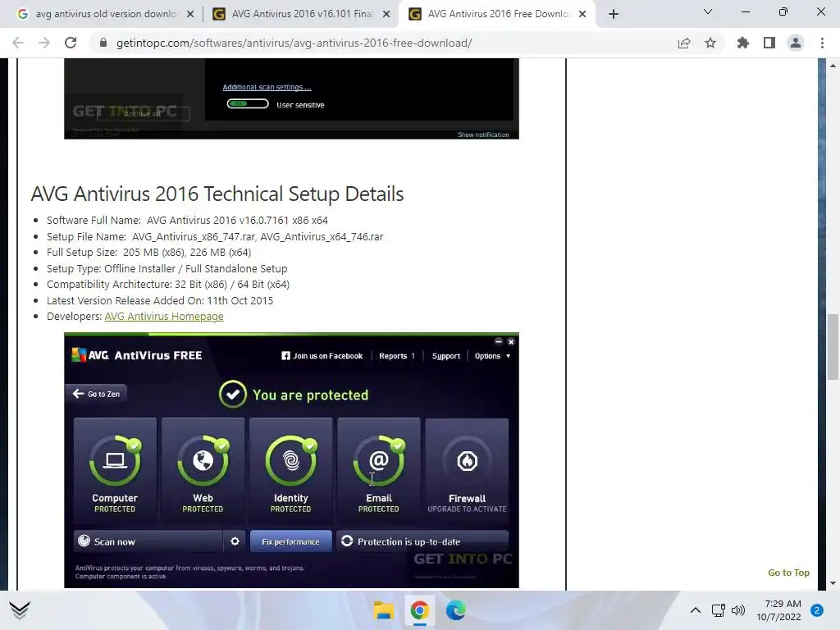Viewport: 840px width, 630px height.
Task: Open Chrome three-dot menu
Action: point(822,43)
